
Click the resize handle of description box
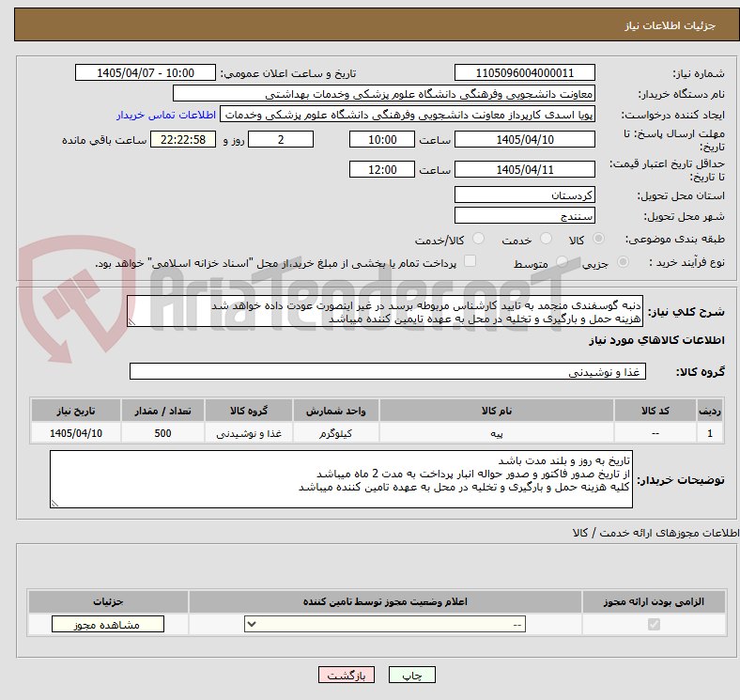click(x=131, y=321)
